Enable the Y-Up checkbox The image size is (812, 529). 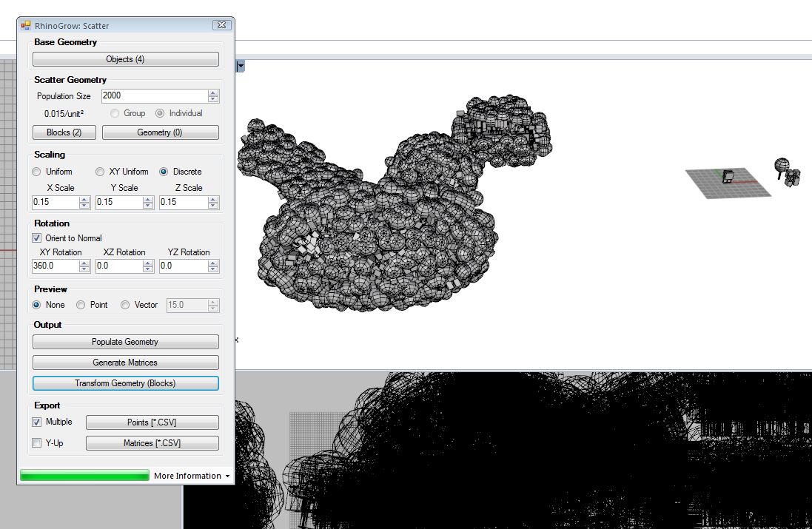click(x=37, y=443)
